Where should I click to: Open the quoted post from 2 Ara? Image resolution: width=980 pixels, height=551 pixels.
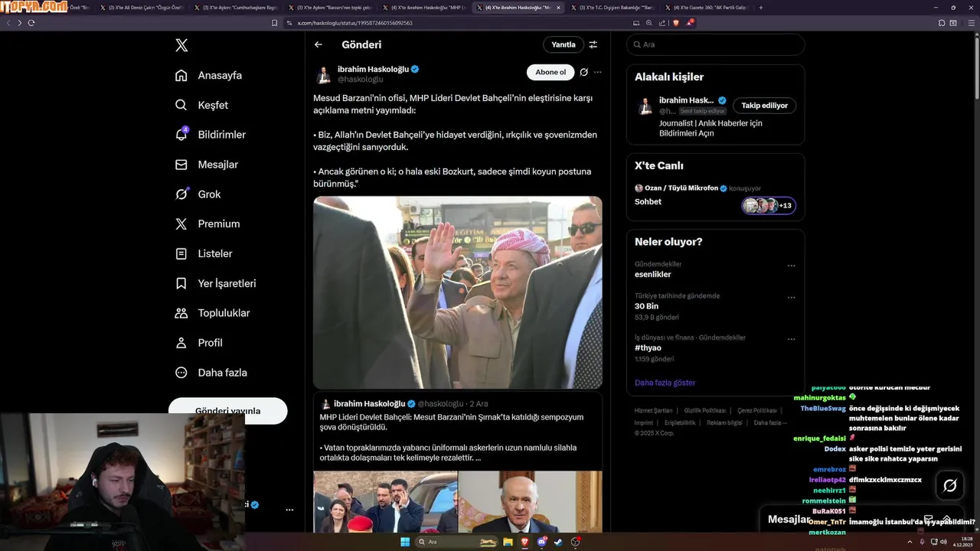458,432
